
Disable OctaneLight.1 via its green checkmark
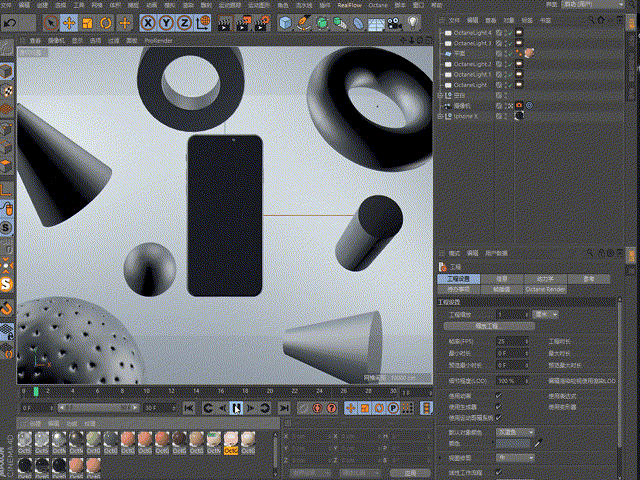510,75
